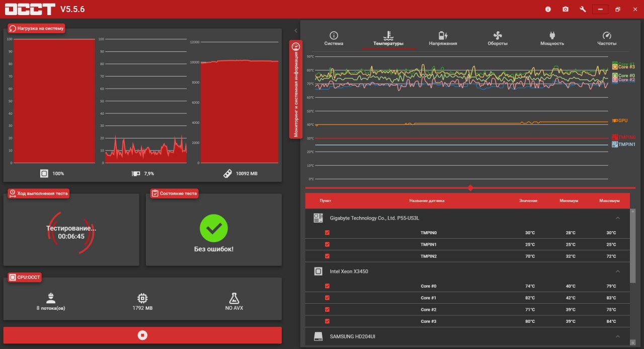Click the GPU usage 7,9% icon
The image size is (644, 349).
point(136,173)
